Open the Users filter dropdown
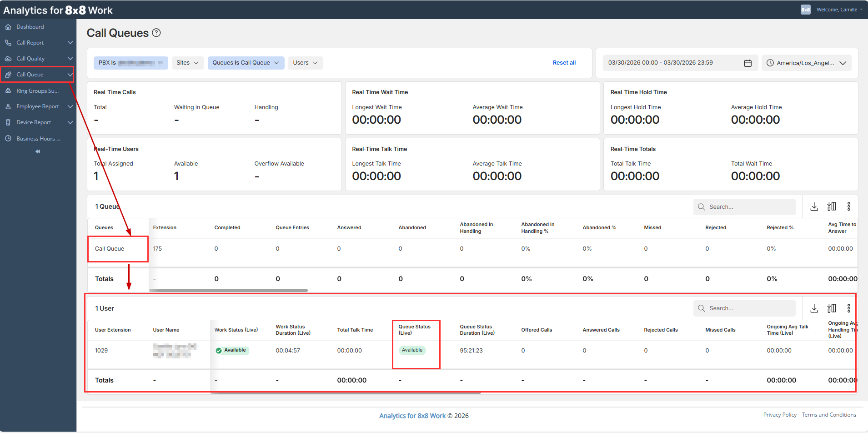This screenshot has height=433, width=868. [305, 63]
